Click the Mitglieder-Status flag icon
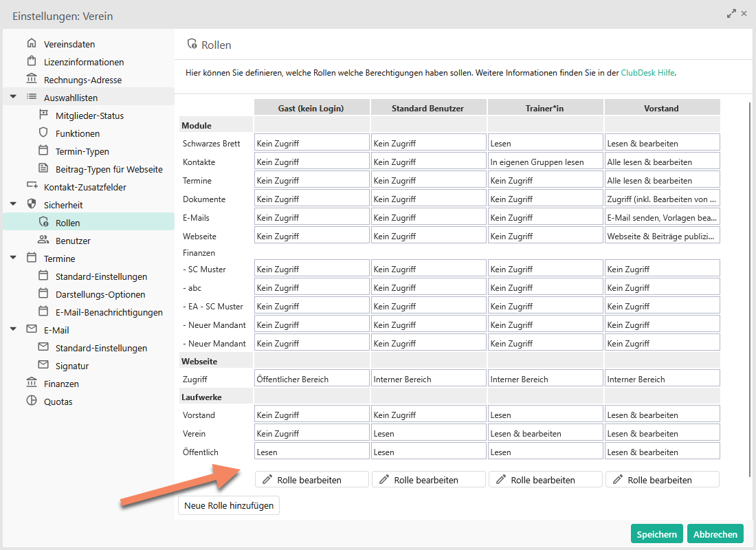Screen dimensions: 756x550 [43, 115]
